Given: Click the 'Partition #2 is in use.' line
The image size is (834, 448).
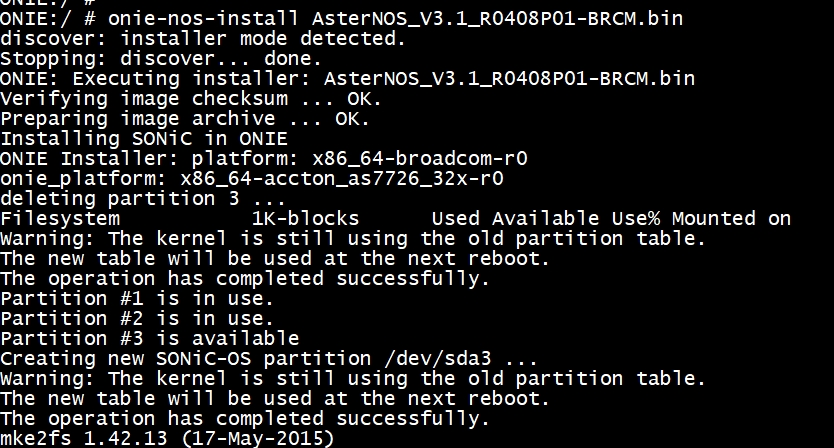Looking at the screenshot, I should (137, 319).
